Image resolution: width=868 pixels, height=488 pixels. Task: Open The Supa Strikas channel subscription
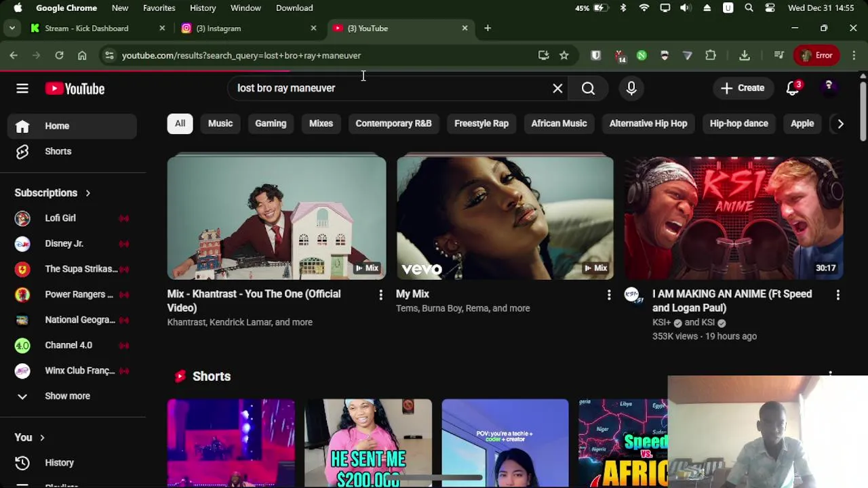coord(73,269)
